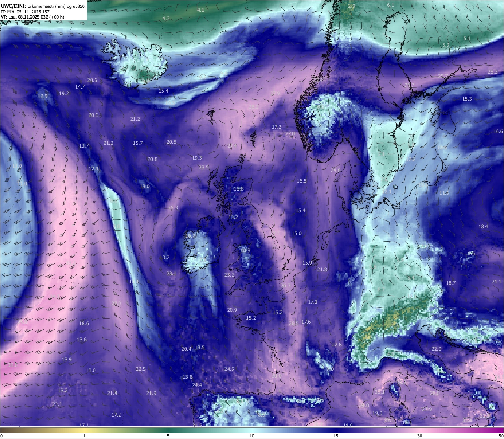The height and width of the screenshot is (439, 504).
Task: Click the color scale label '30'
Action: (x=420, y=436)
